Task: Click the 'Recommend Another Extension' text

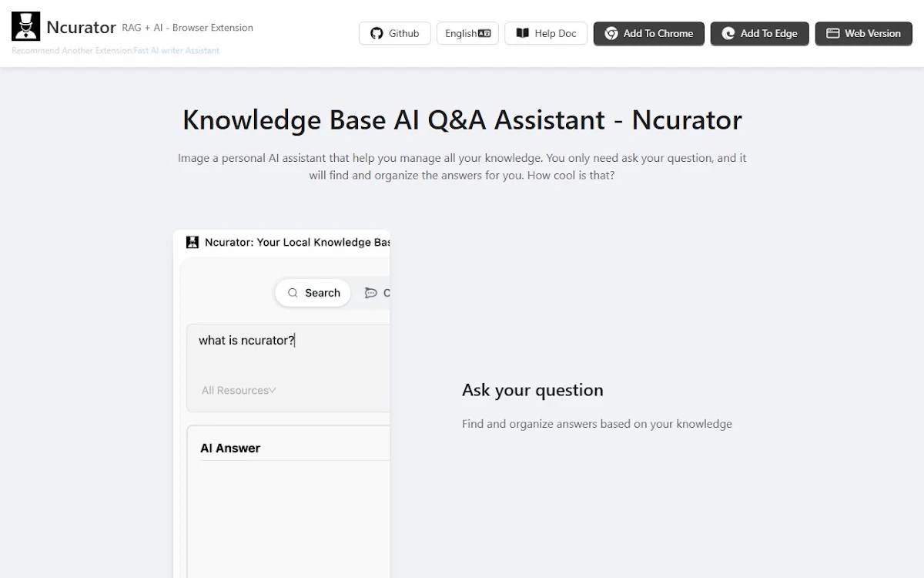Action: (72, 50)
